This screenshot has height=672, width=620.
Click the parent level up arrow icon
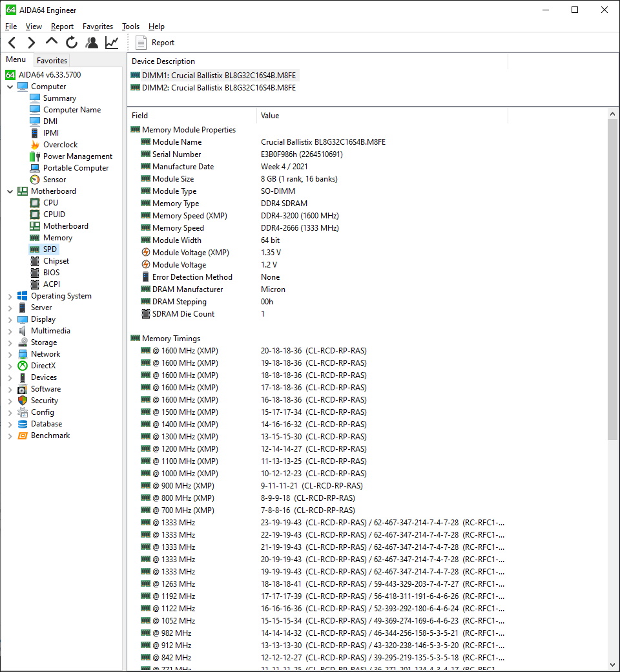pyautogui.click(x=52, y=41)
